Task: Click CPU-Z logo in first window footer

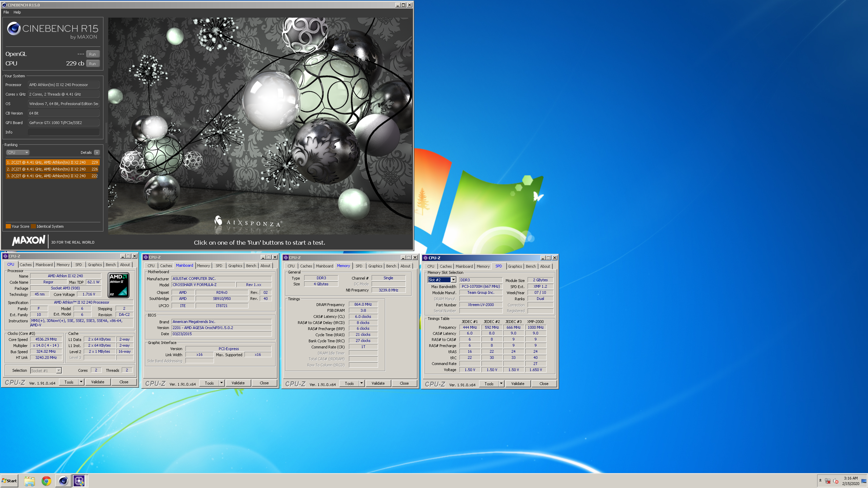Action: click(15, 383)
